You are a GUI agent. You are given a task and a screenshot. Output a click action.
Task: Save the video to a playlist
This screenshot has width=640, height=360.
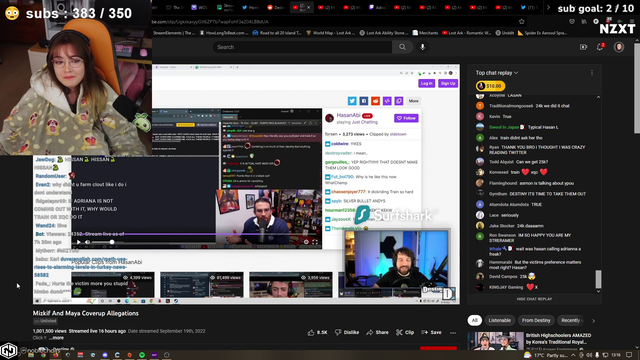coord(431,332)
